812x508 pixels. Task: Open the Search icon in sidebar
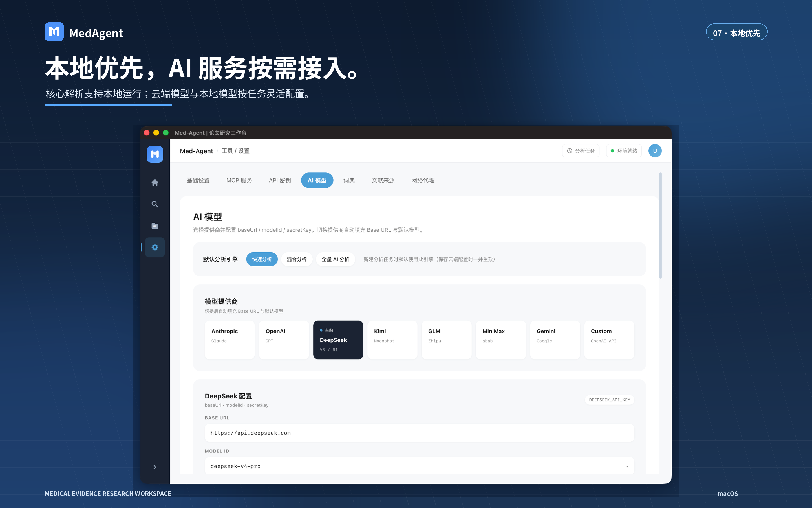click(155, 204)
